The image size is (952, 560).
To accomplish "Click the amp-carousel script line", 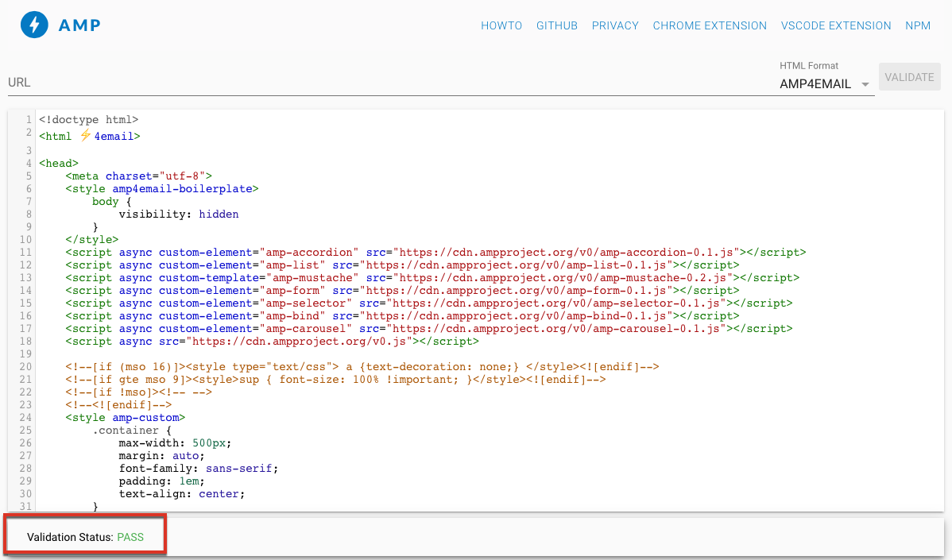I will click(x=429, y=329).
